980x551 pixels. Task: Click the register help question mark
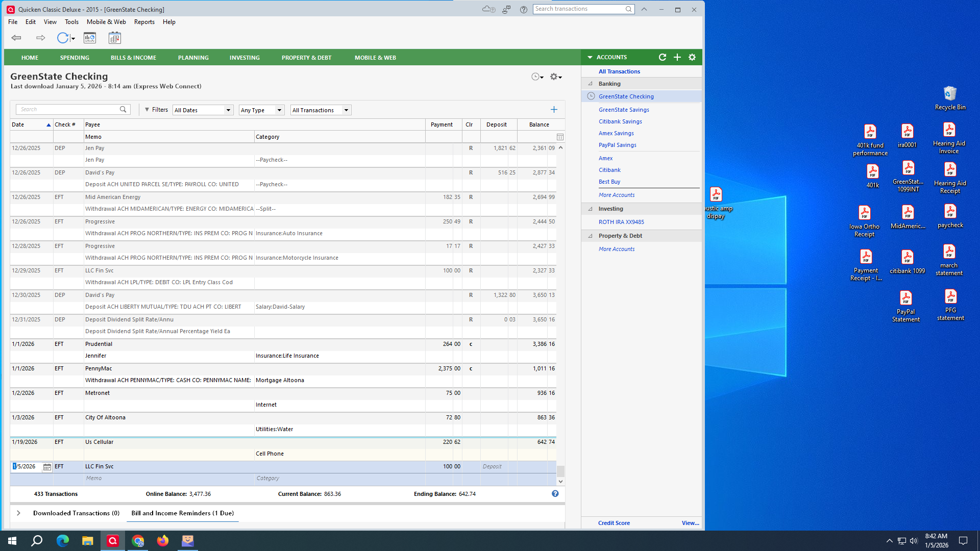point(555,493)
